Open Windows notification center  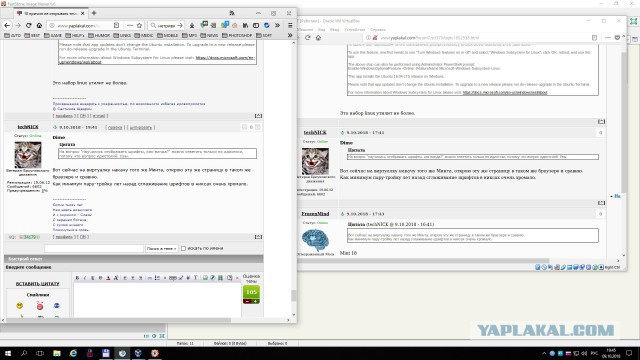[x=629, y=353]
